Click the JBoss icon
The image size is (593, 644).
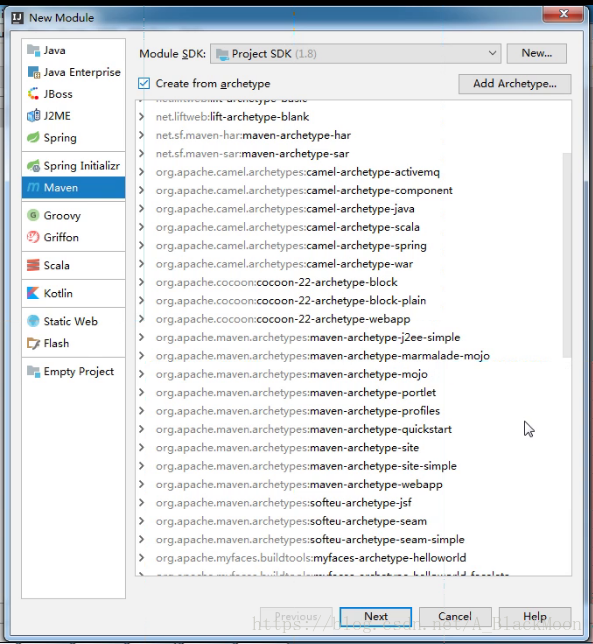click(33, 94)
